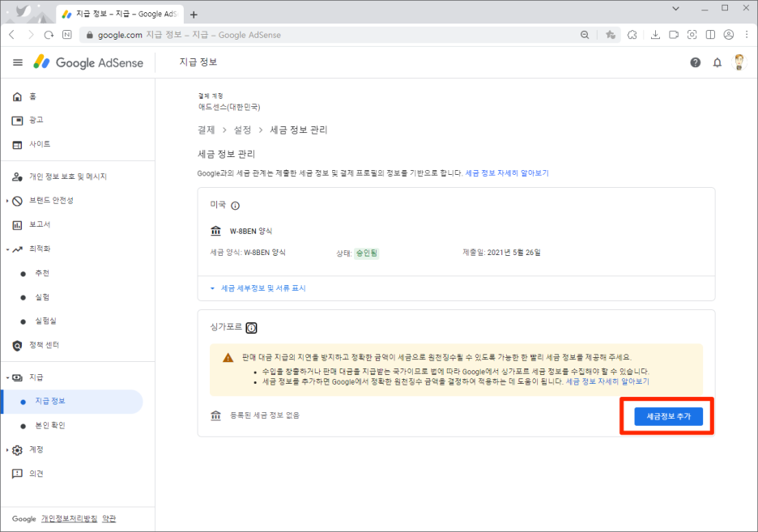Click the screenshot capture icon
Screen dimensions: 758x532
pyautogui.click(x=692, y=35)
